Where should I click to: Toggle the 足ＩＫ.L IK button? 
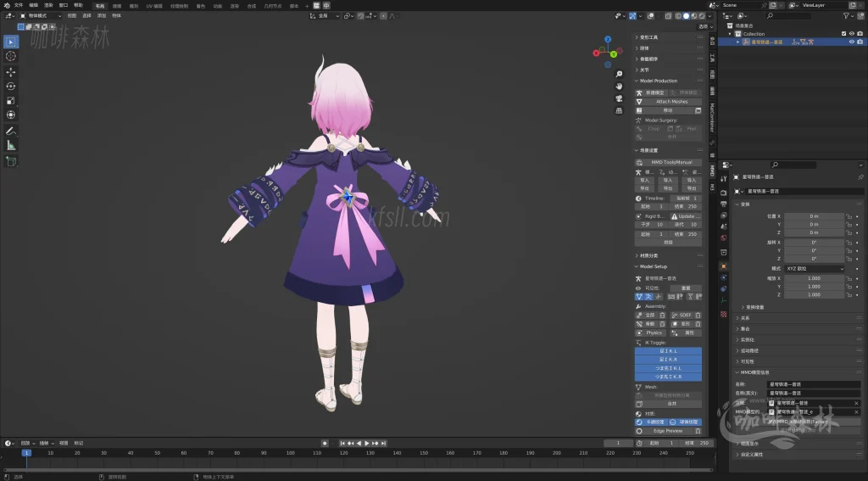point(668,350)
